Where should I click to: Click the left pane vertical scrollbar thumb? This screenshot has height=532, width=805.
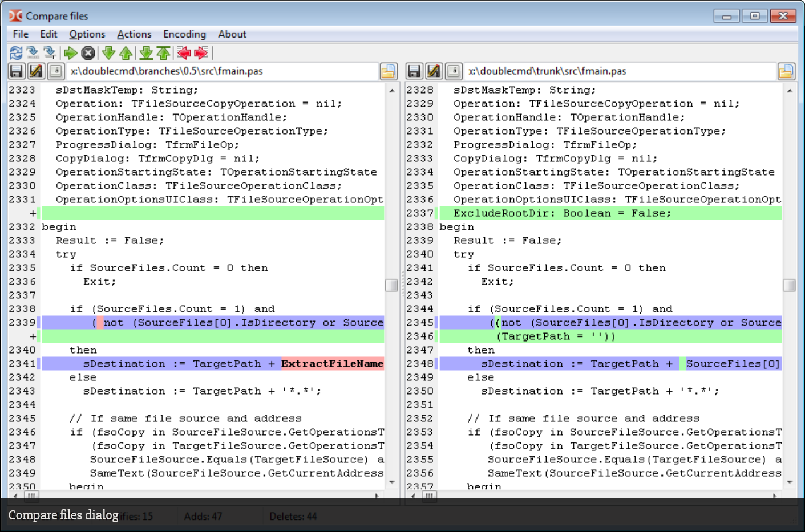391,285
